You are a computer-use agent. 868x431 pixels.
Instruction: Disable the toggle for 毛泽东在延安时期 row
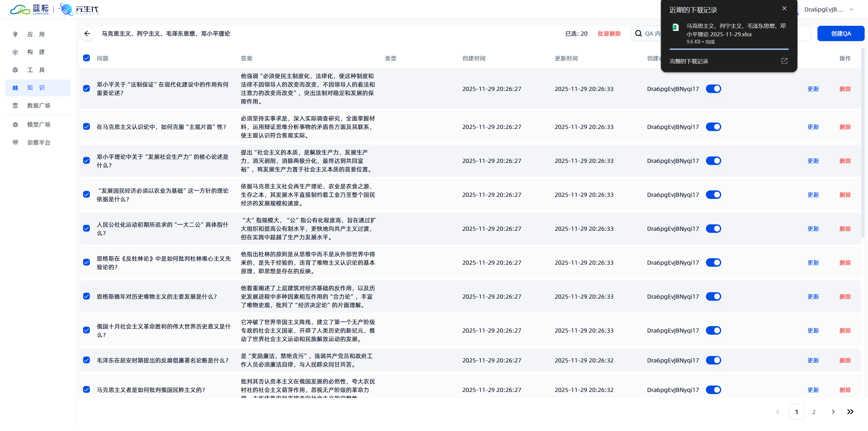click(713, 360)
